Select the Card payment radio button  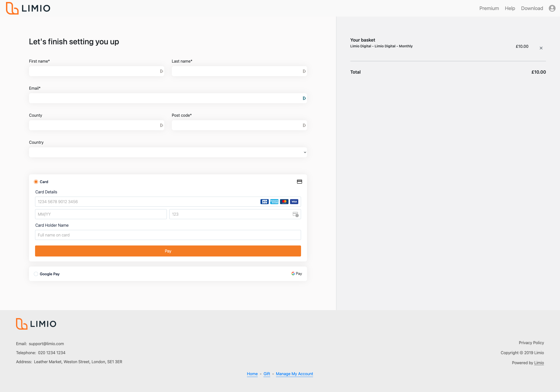tap(36, 182)
